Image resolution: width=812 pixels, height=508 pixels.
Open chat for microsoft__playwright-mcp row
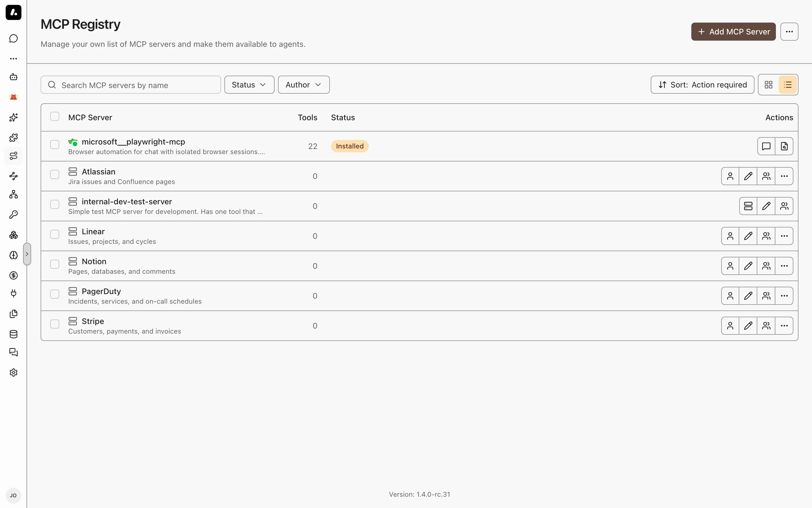coord(766,146)
